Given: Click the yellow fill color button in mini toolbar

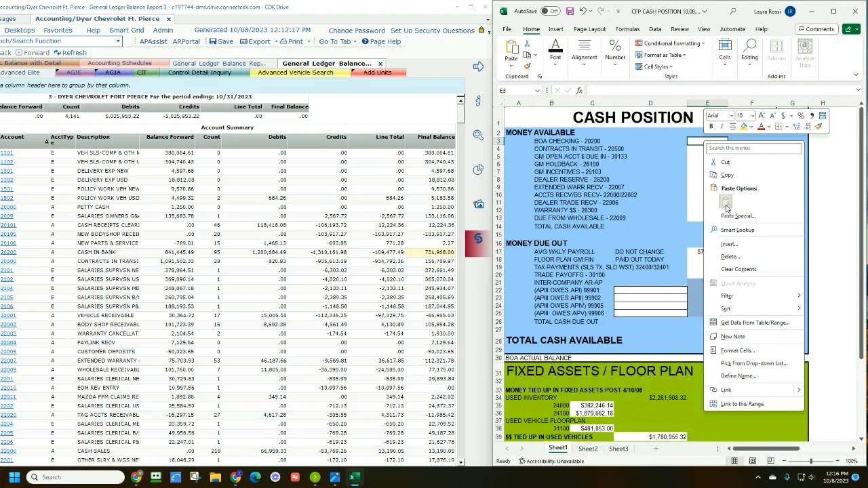Looking at the screenshot, I should [744, 127].
